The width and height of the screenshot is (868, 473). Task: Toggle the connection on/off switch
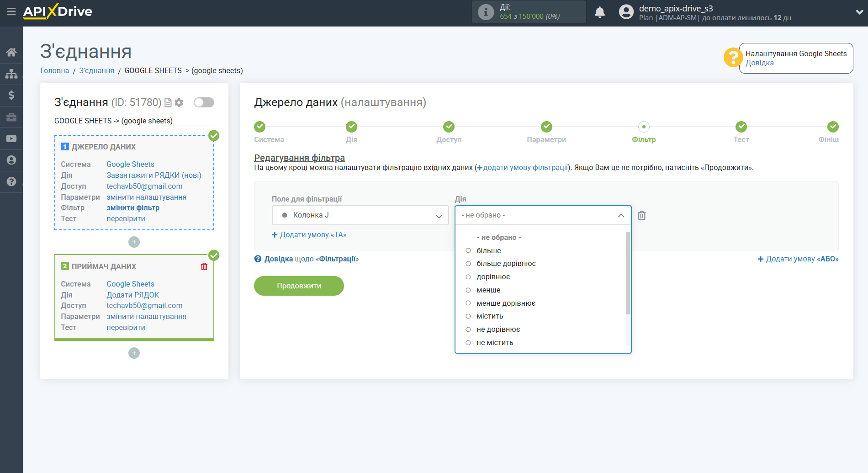(x=204, y=102)
